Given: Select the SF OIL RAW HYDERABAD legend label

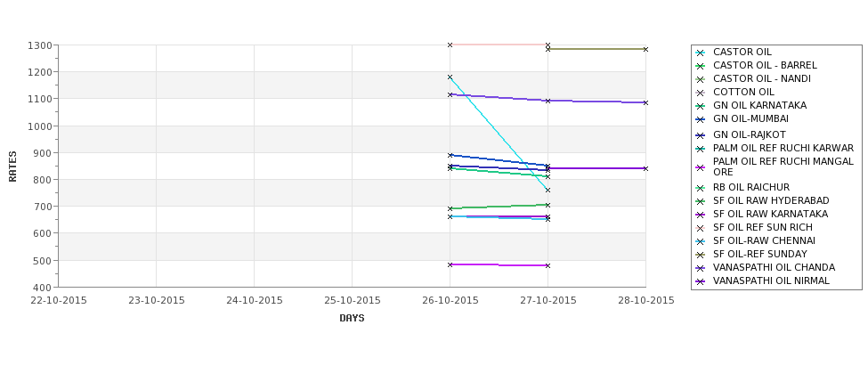Looking at the screenshot, I should pyautogui.click(x=771, y=200).
